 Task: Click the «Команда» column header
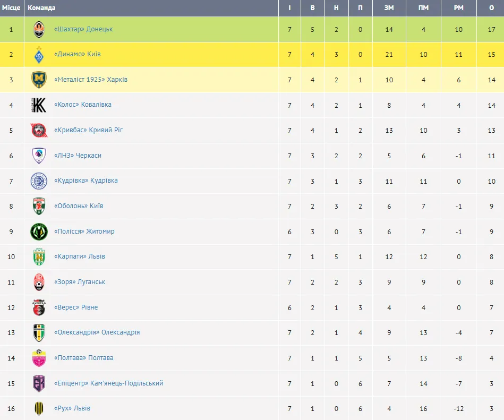tap(41, 8)
